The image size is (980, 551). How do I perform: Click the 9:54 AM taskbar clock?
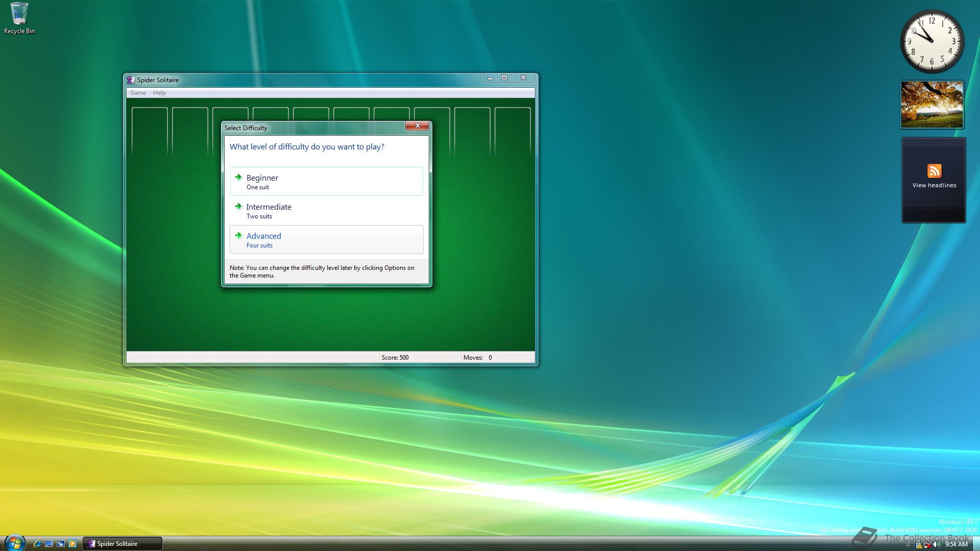[957, 544]
